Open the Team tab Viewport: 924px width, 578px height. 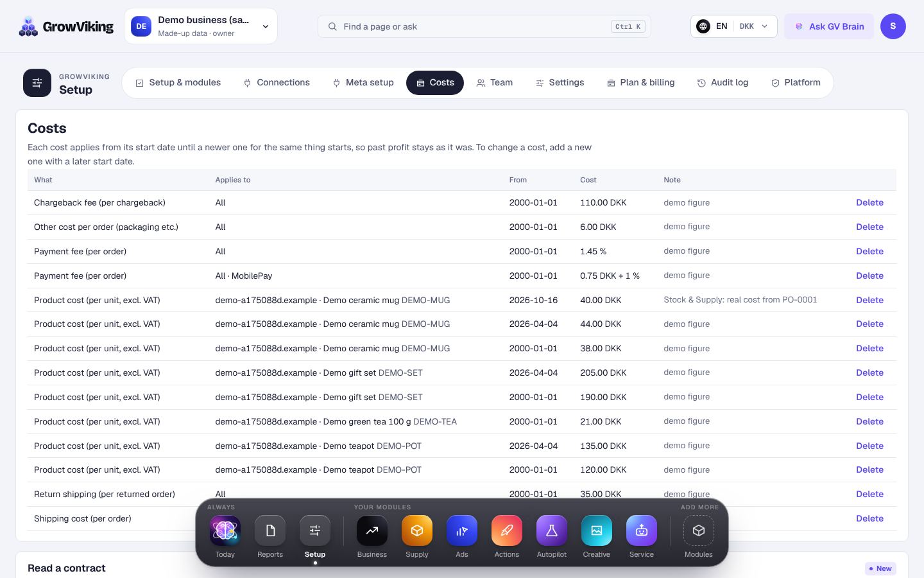click(x=495, y=83)
